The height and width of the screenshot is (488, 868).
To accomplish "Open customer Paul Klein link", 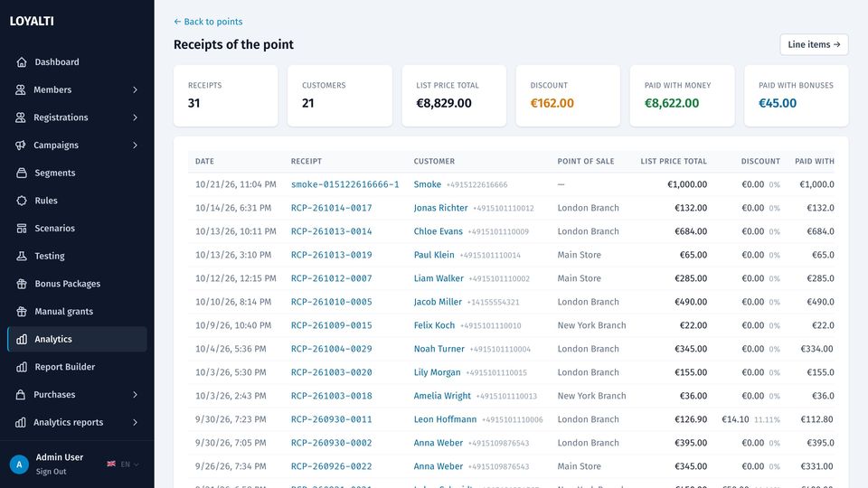I will pyautogui.click(x=434, y=255).
